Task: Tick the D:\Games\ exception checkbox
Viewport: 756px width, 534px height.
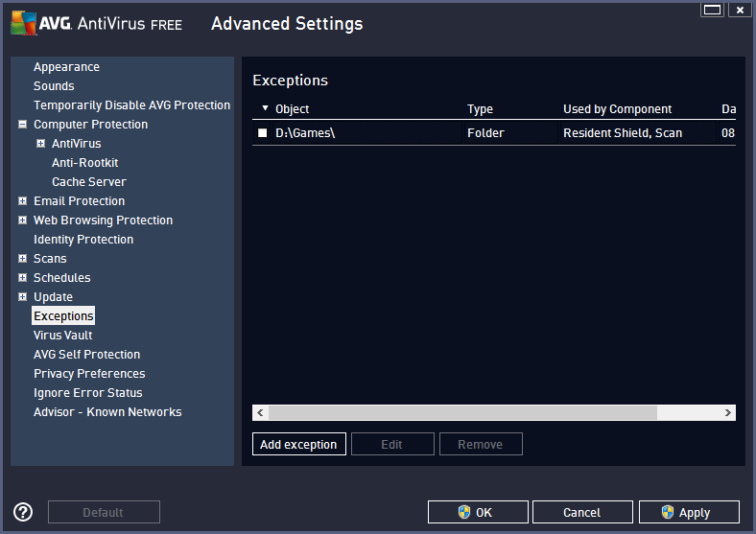Action: pyautogui.click(x=262, y=132)
